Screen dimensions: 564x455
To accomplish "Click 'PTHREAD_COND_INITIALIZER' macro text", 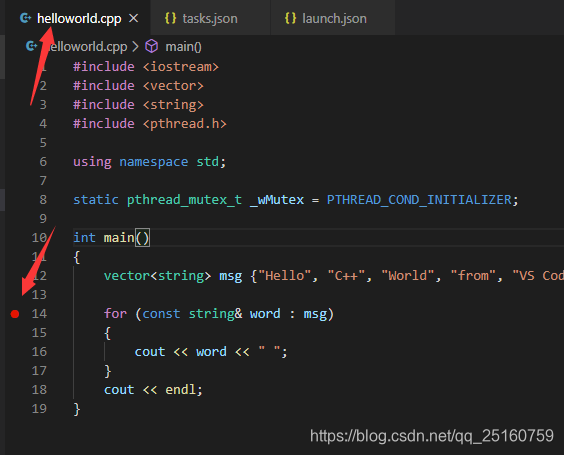I will [x=419, y=200].
